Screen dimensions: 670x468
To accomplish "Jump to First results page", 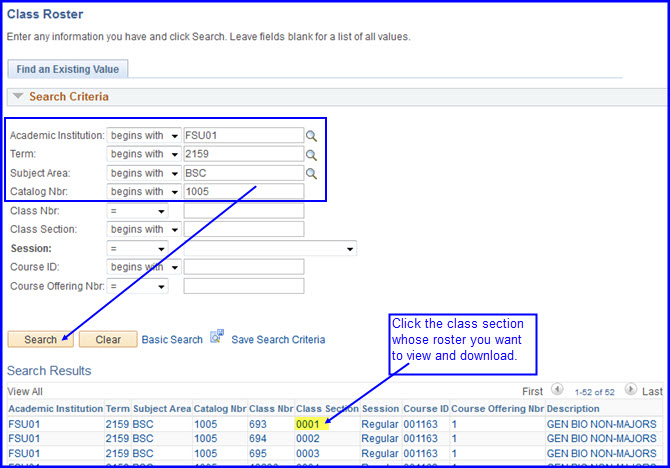I will 532,391.
